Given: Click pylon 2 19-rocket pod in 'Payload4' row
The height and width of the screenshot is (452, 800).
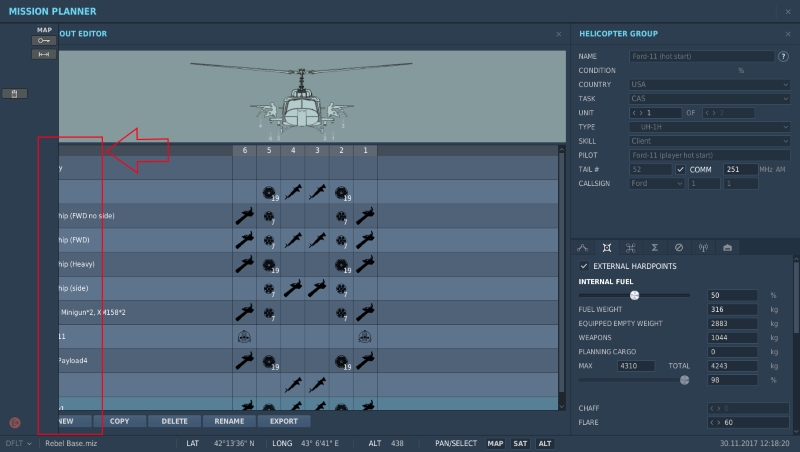Looking at the screenshot, I should (343, 362).
